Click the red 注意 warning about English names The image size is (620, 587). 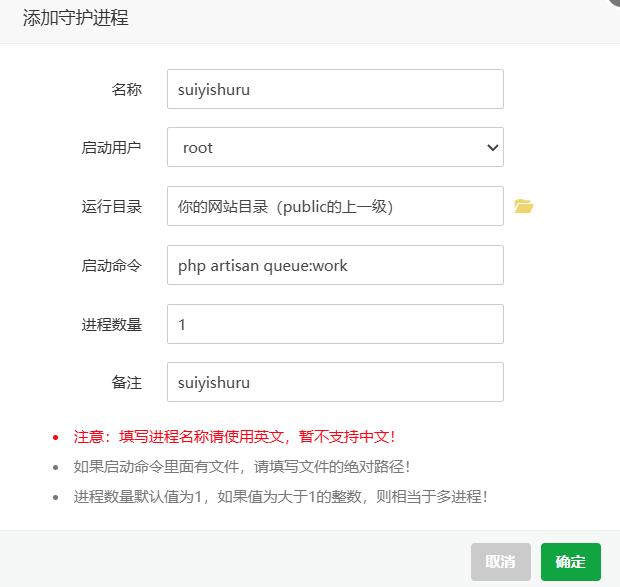pos(234,437)
